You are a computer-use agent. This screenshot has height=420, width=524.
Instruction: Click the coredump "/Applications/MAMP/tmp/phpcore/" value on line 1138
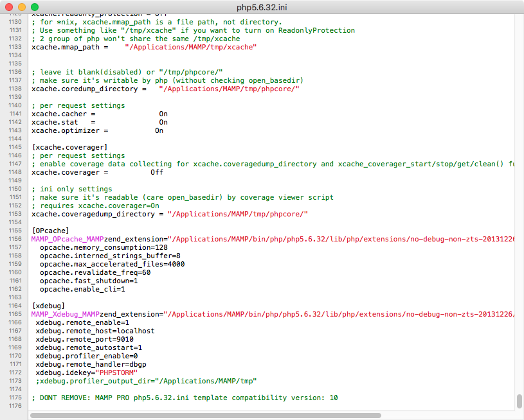point(230,89)
